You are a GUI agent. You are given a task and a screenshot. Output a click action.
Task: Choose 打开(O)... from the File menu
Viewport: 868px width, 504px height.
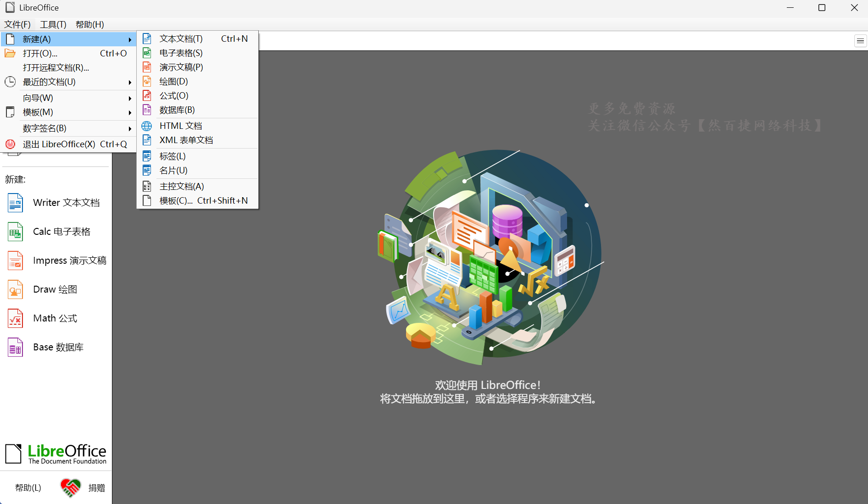(69, 53)
